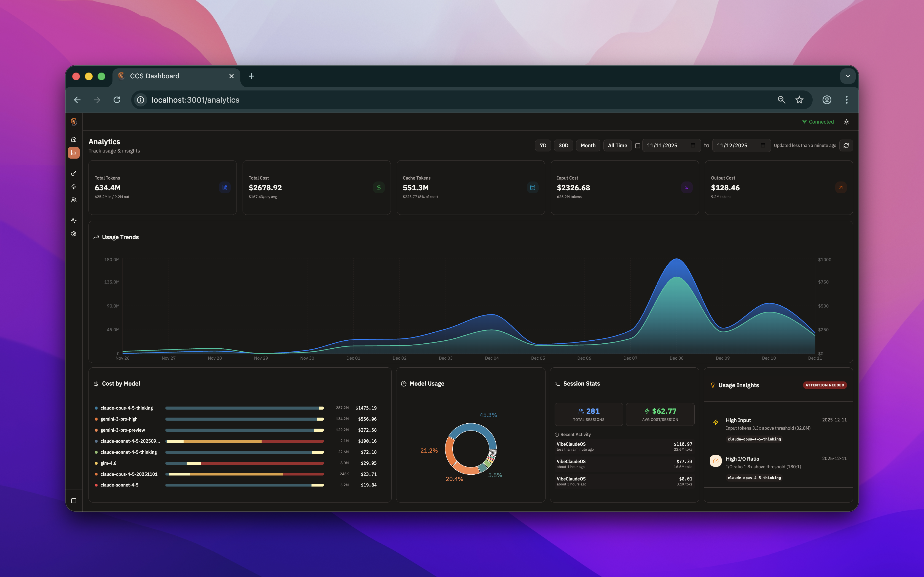This screenshot has width=924, height=577.
Task: Open the Users section in the sidebar
Action: pos(74,200)
